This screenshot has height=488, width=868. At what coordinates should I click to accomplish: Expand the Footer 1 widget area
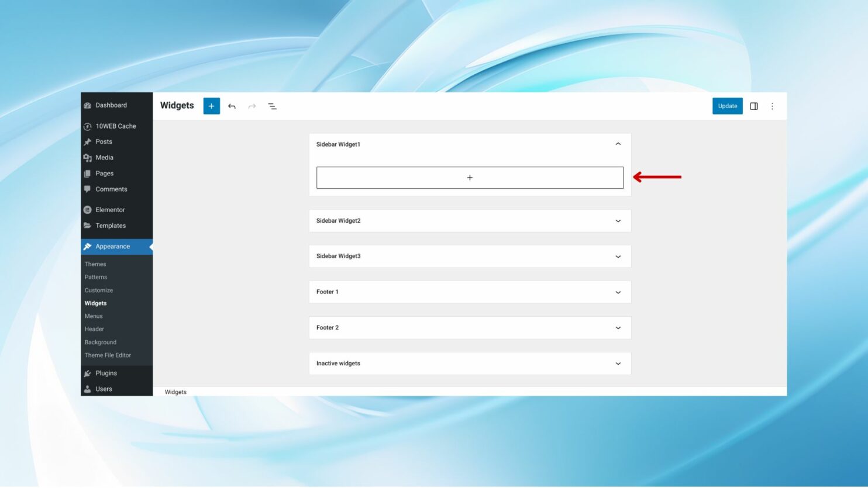pos(618,292)
